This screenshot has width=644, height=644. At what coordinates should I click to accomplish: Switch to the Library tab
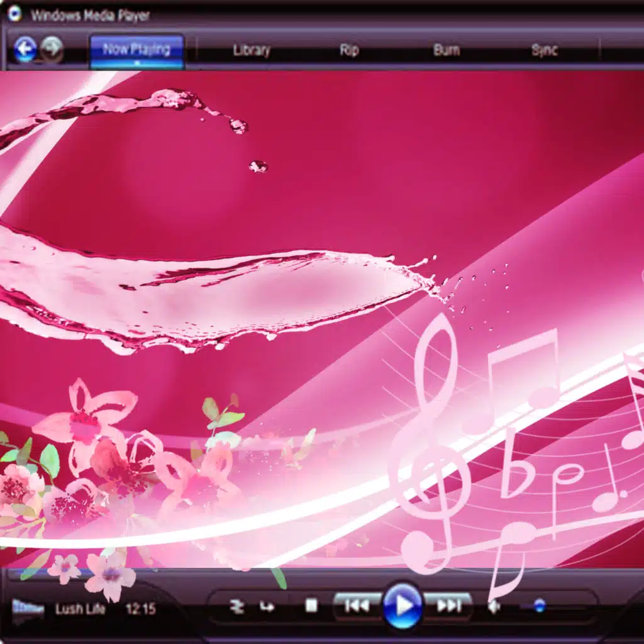tap(252, 50)
